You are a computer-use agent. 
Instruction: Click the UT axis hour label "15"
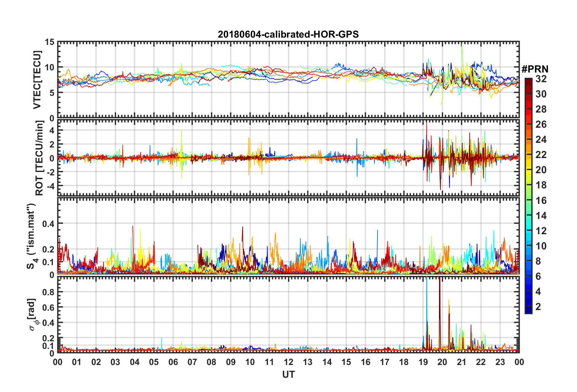[x=346, y=362]
